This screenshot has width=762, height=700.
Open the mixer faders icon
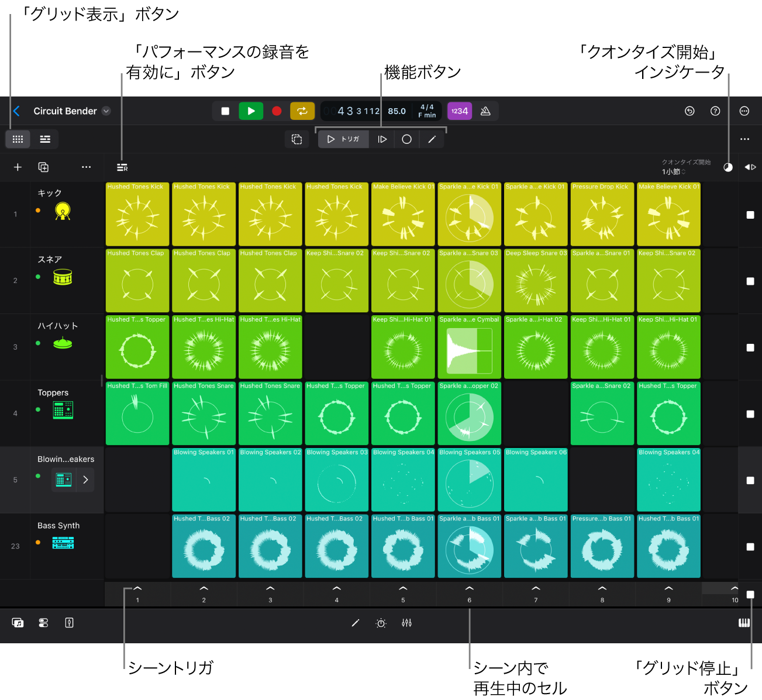[407, 623]
